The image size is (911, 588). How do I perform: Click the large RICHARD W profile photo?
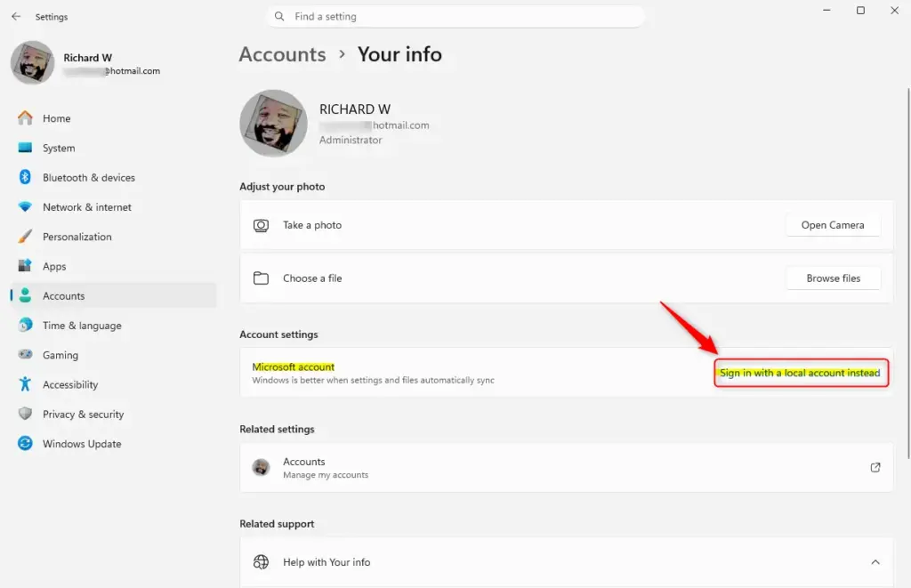coord(274,123)
